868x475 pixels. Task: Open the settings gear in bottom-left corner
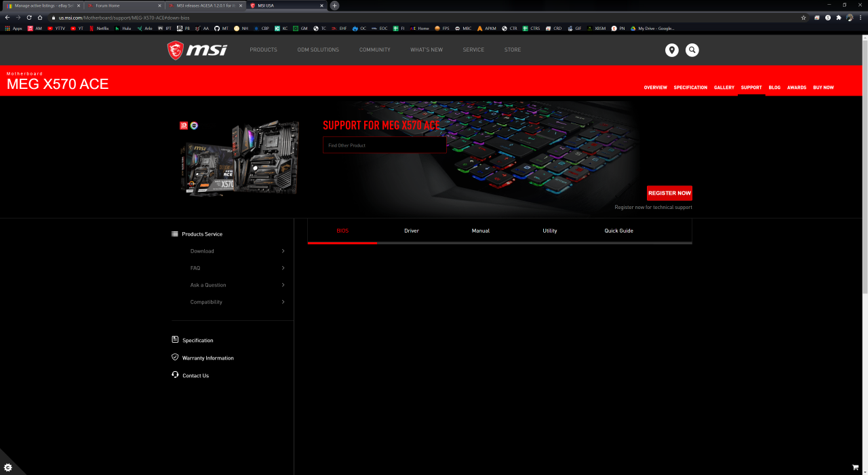[x=8, y=467]
